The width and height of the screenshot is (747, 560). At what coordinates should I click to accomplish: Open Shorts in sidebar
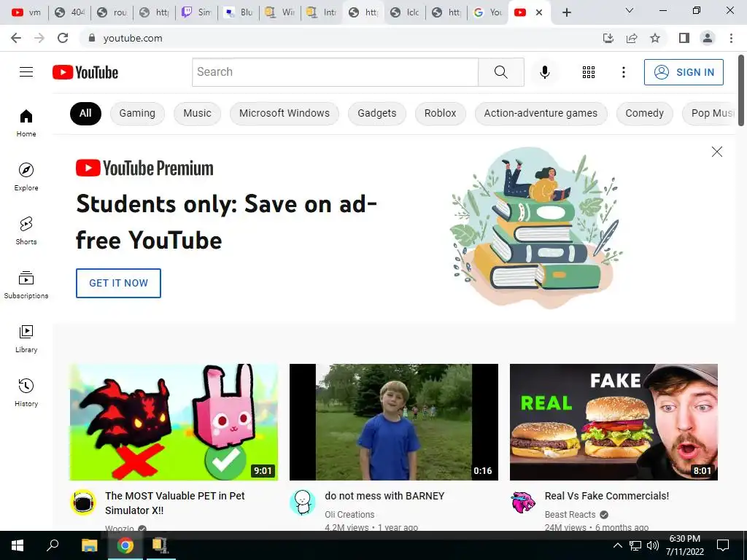(26, 230)
